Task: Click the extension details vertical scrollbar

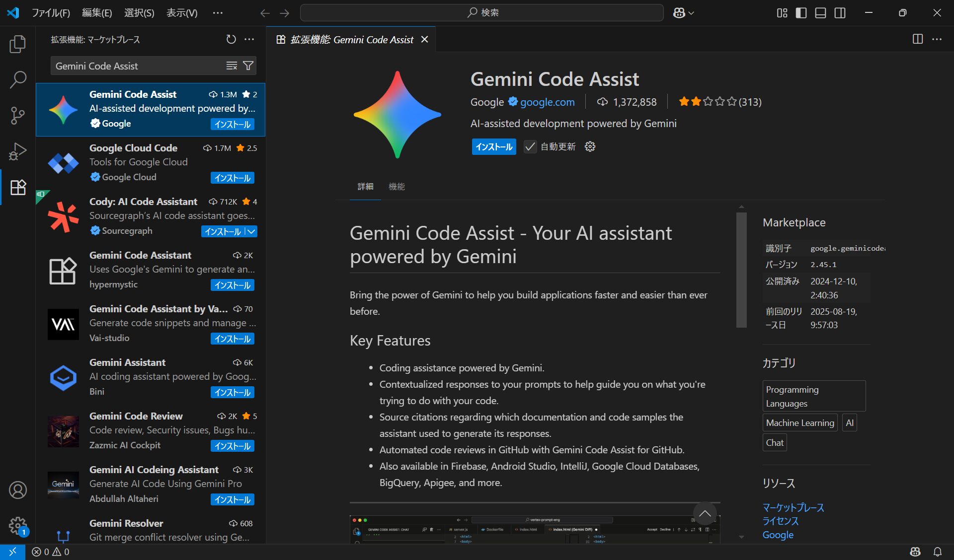Action: (741, 270)
